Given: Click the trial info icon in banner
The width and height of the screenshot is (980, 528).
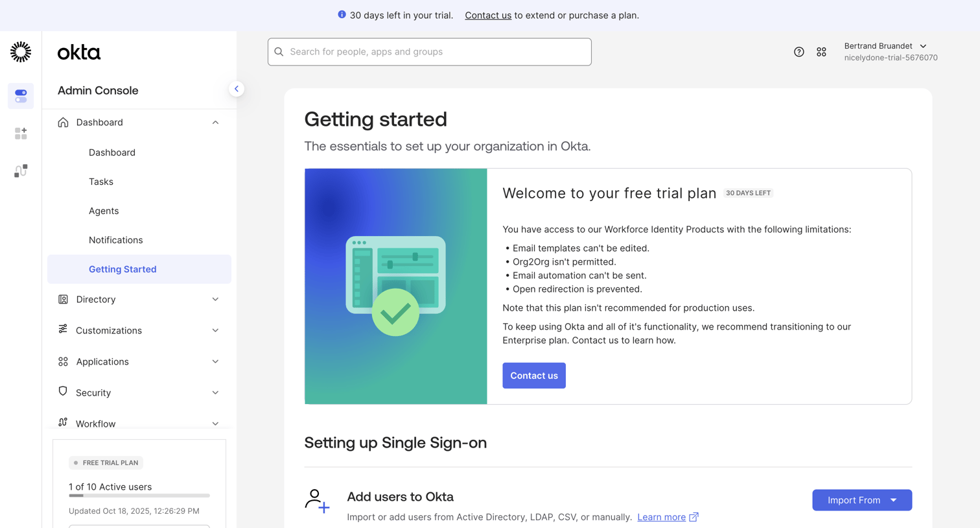Looking at the screenshot, I should point(342,14).
